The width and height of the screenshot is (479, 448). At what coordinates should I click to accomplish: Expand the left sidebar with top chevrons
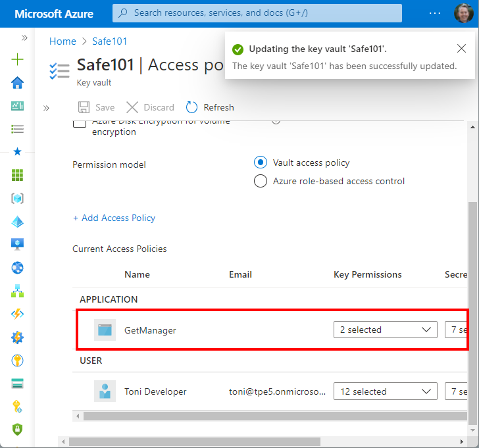point(24,38)
